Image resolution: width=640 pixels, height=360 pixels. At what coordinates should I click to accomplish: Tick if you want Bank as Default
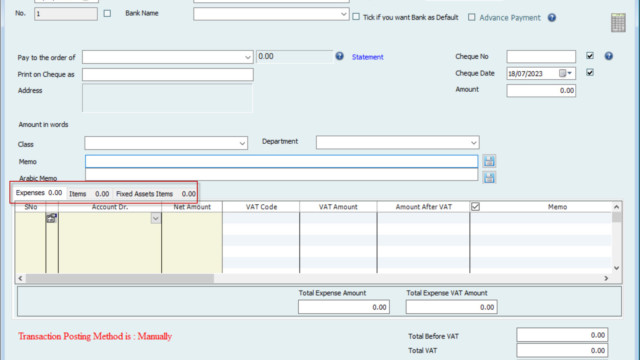(356, 17)
